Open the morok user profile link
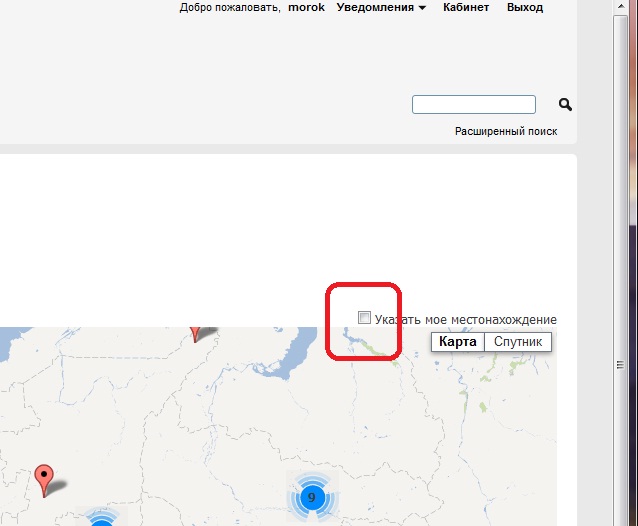Screen dimensions: 638x526 click(x=306, y=7)
